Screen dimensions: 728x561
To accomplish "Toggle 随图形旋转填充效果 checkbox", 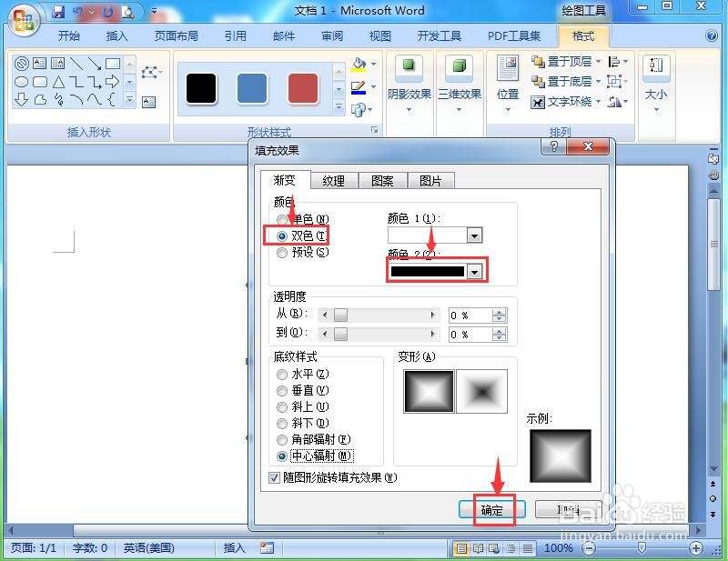I will click(275, 477).
